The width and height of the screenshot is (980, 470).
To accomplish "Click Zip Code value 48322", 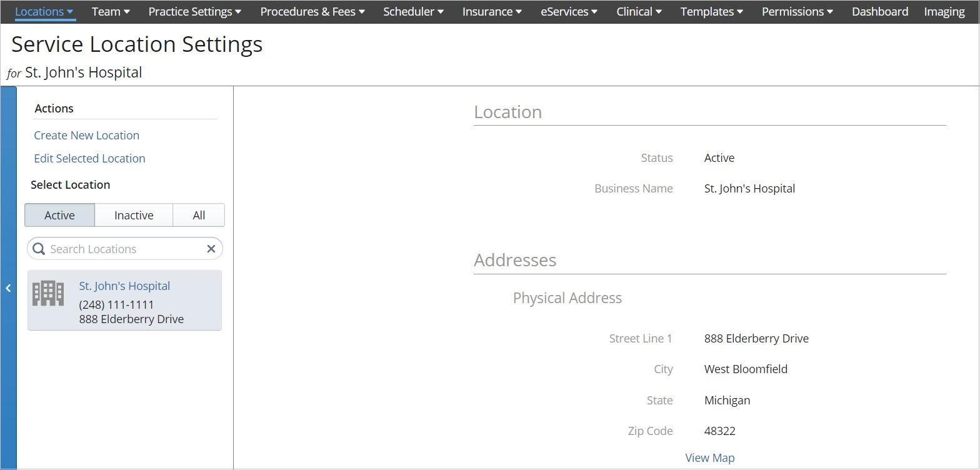I will pyautogui.click(x=719, y=431).
